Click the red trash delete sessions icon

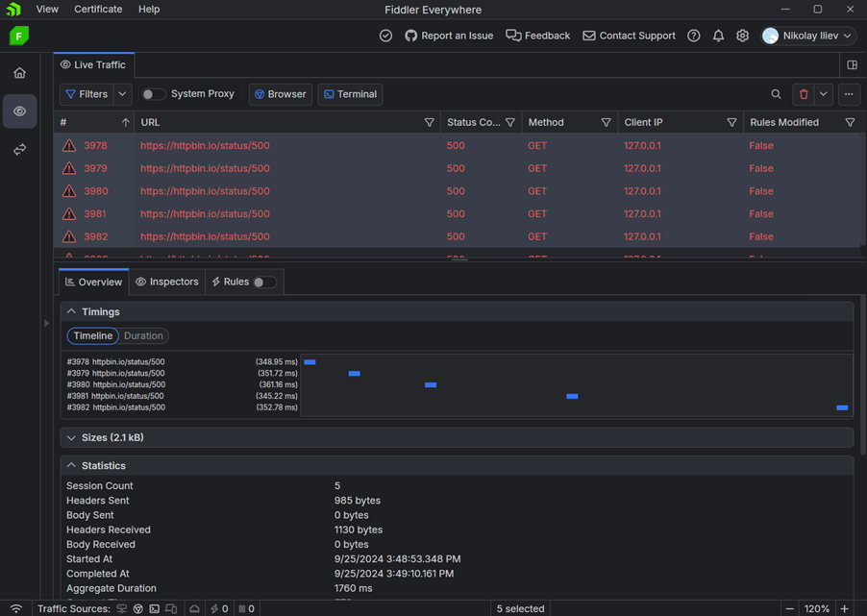804,94
